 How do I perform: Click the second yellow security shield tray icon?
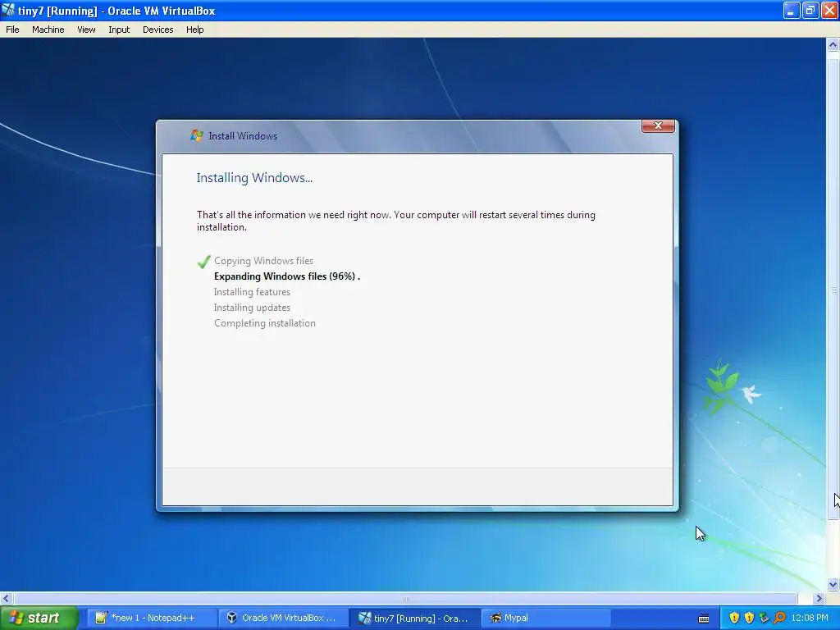[x=749, y=619]
